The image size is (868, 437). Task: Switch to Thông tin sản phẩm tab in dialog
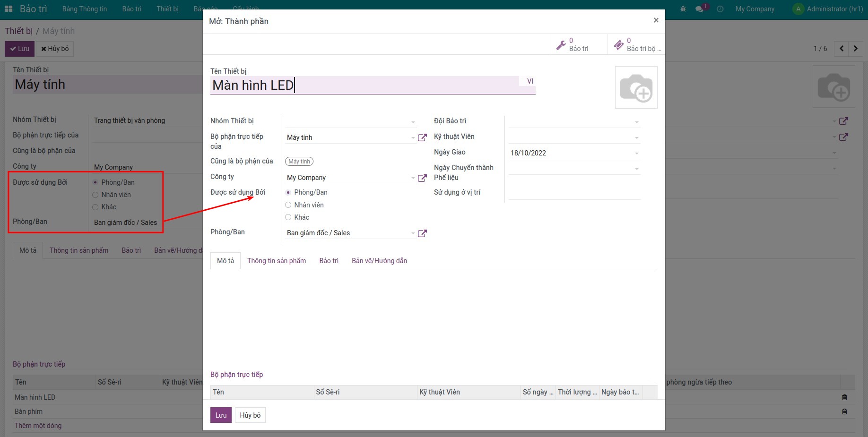pos(276,261)
